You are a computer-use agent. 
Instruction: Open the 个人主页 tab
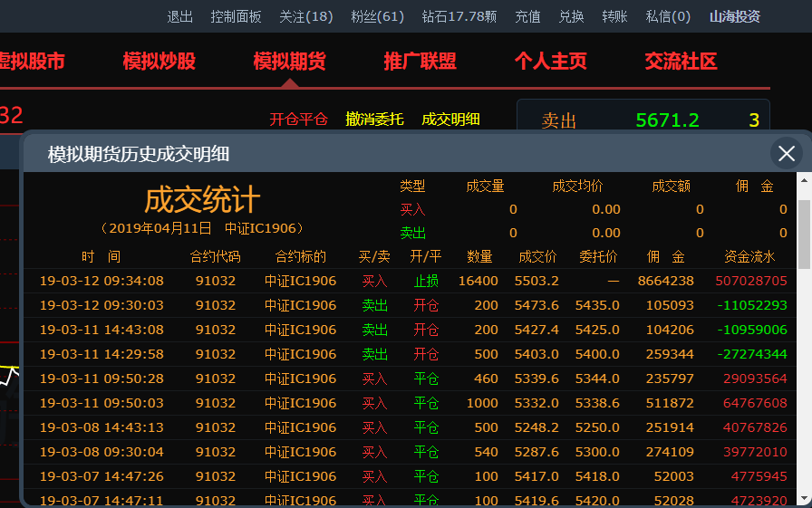(x=551, y=62)
